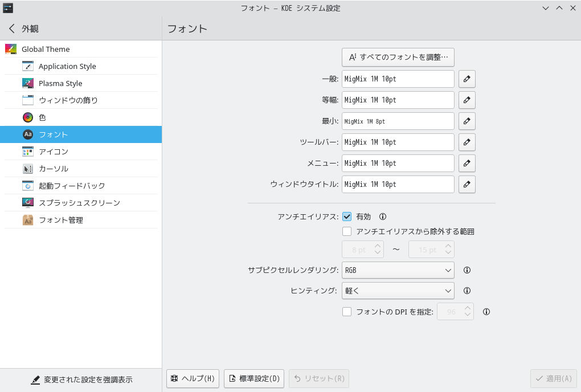Image resolution: width=581 pixels, height=392 pixels.
Task: Increase the 8 pt minimum range spinner
Action: [x=378, y=246]
